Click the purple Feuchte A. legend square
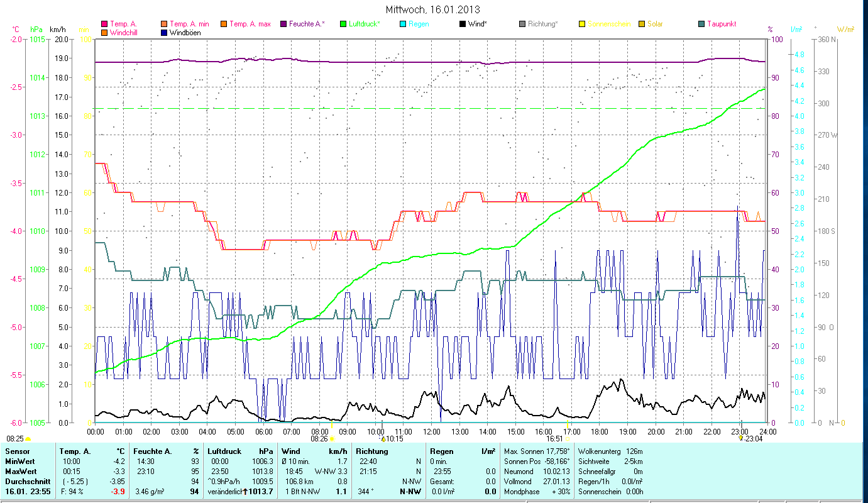The height and width of the screenshot is (503, 868). tap(285, 25)
